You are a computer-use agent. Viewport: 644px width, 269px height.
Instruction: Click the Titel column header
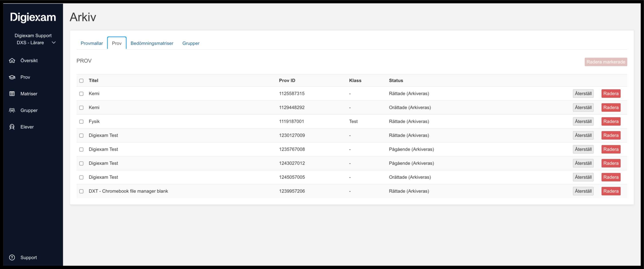93,80
